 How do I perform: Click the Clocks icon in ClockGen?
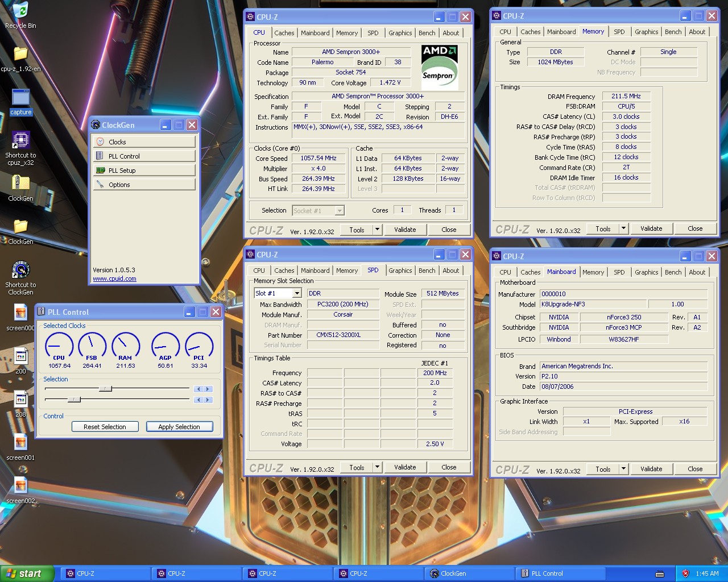tap(101, 142)
